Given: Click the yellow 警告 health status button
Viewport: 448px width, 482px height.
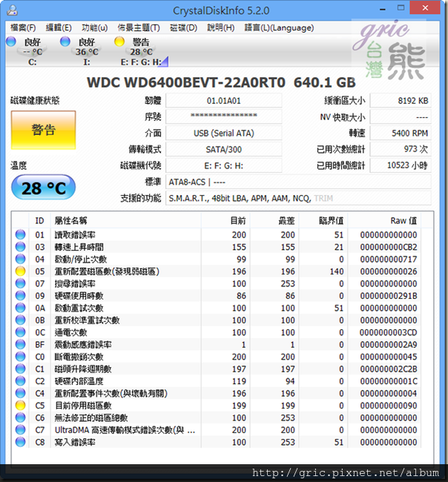Looking at the screenshot, I should tap(43, 130).
